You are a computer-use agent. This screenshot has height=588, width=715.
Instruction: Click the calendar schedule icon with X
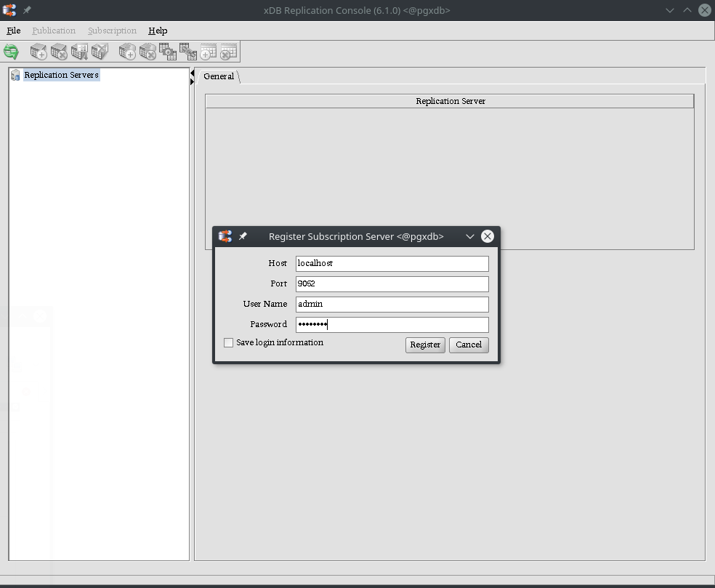[x=228, y=52]
